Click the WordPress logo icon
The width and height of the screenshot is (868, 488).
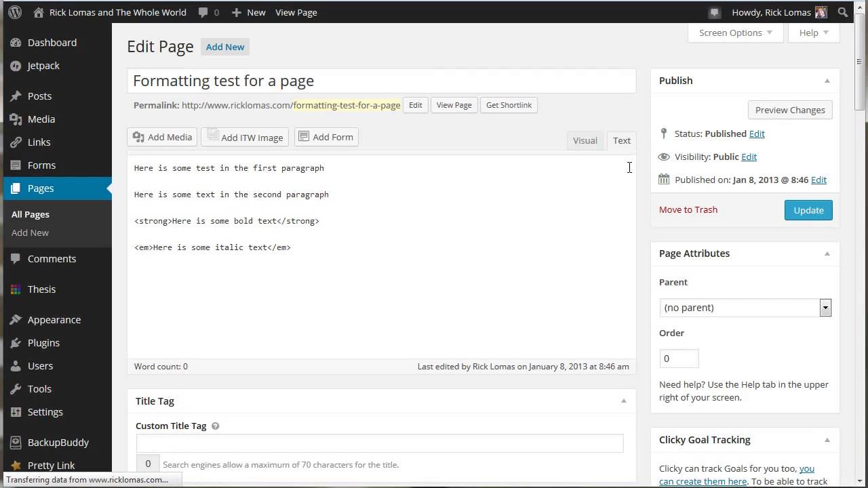14,12
